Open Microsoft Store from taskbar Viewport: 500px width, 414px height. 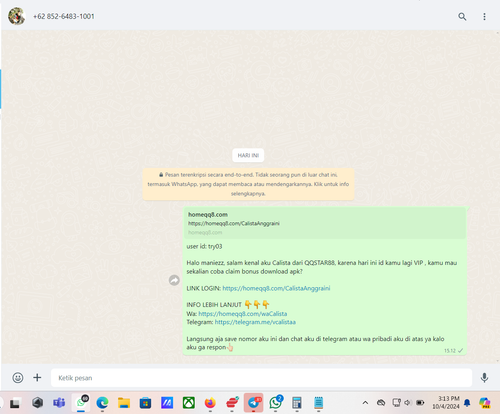[145, 403]
